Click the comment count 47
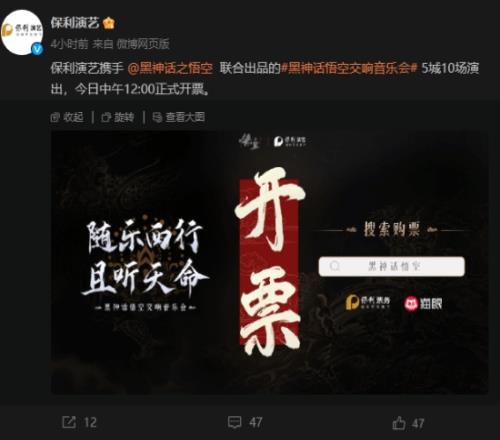The width and height of the screenshot is (500, 440). click(x=256, y=423)
